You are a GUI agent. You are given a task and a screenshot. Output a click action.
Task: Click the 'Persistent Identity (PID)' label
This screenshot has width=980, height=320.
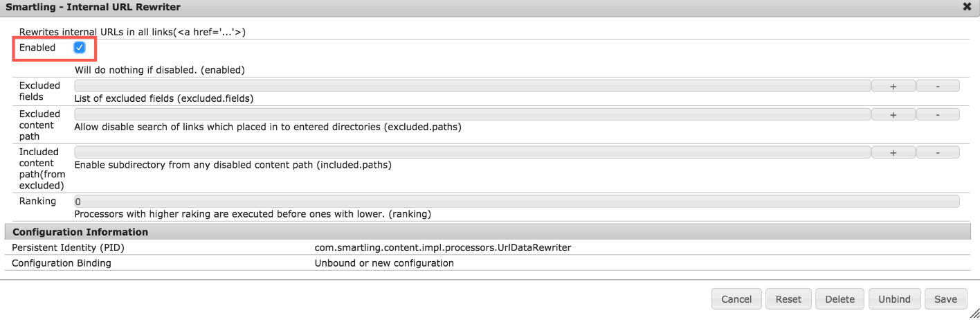(x=68, y=247)
